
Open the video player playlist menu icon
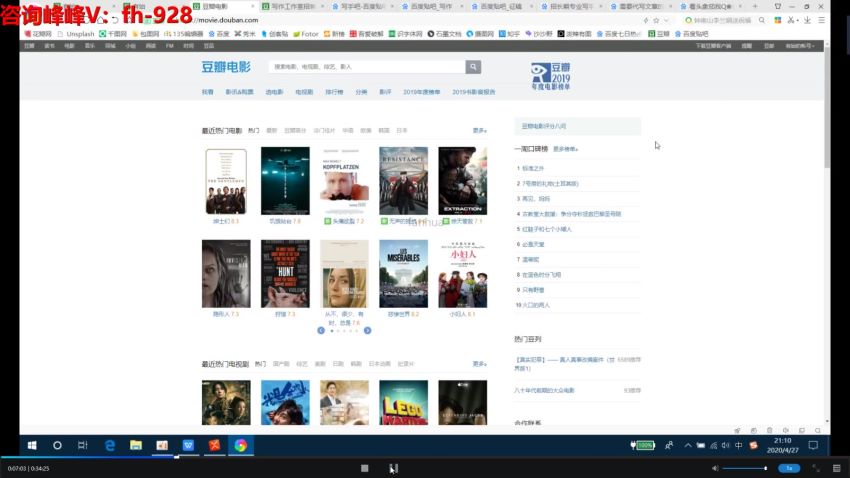[x=837, y=468]
